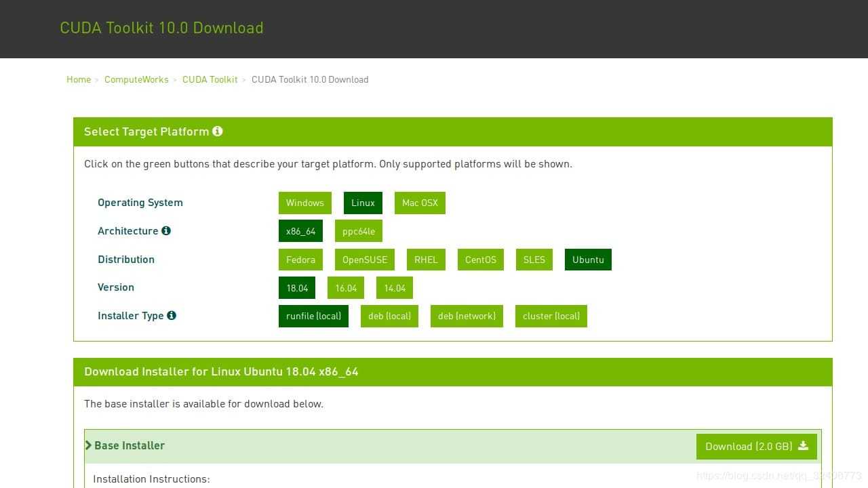Select Linux operating system
868x488 pixels.
point(363,203)
